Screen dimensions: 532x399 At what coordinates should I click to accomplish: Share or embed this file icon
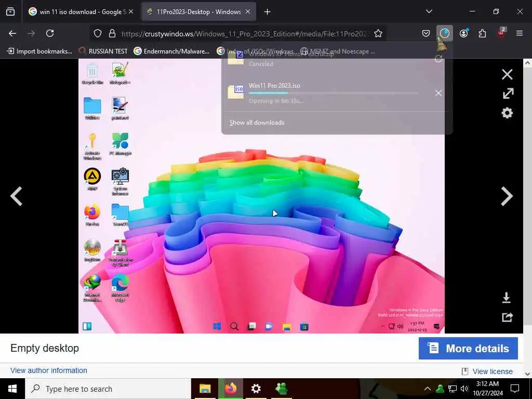click(x=507, y=317)
